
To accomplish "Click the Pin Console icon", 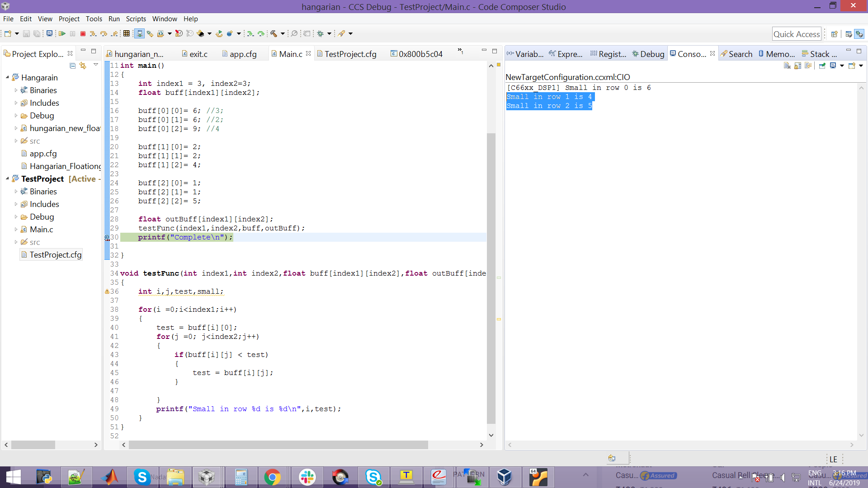I will click(822, 66).
